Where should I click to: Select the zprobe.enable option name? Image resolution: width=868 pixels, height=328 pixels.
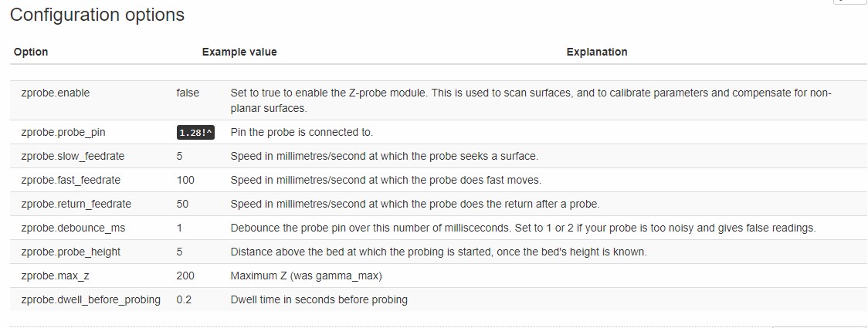pyautogui.click(x=56, y=93)
